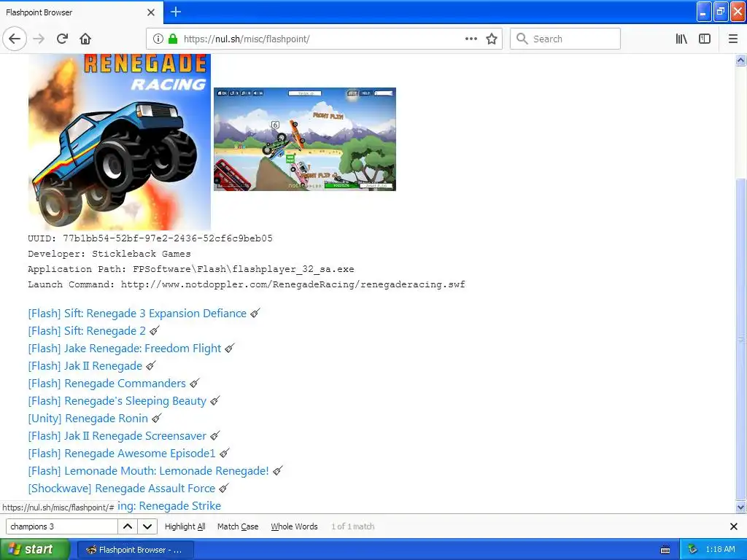Click icon beside Renegade Awesome Episode1

pos(225,454)
